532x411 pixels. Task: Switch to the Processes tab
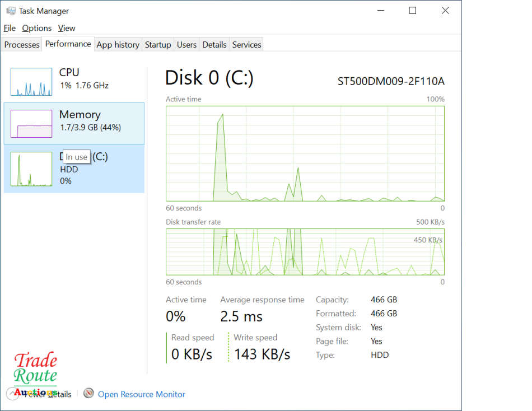pos(21,44)
